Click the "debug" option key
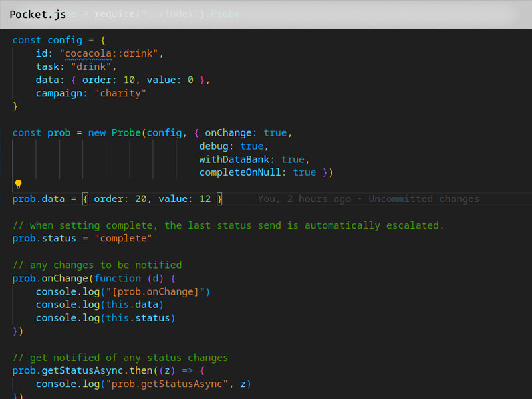 click(x=216, y=146)
